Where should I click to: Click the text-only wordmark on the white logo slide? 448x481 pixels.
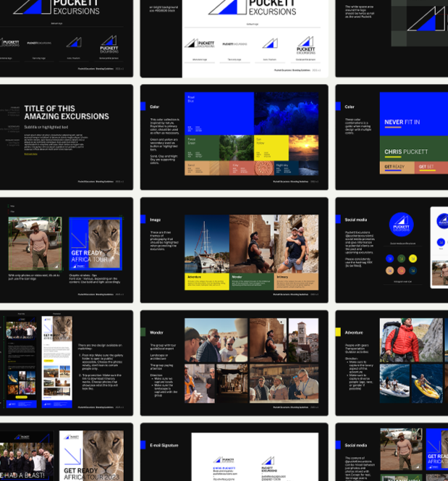[234, 44]
